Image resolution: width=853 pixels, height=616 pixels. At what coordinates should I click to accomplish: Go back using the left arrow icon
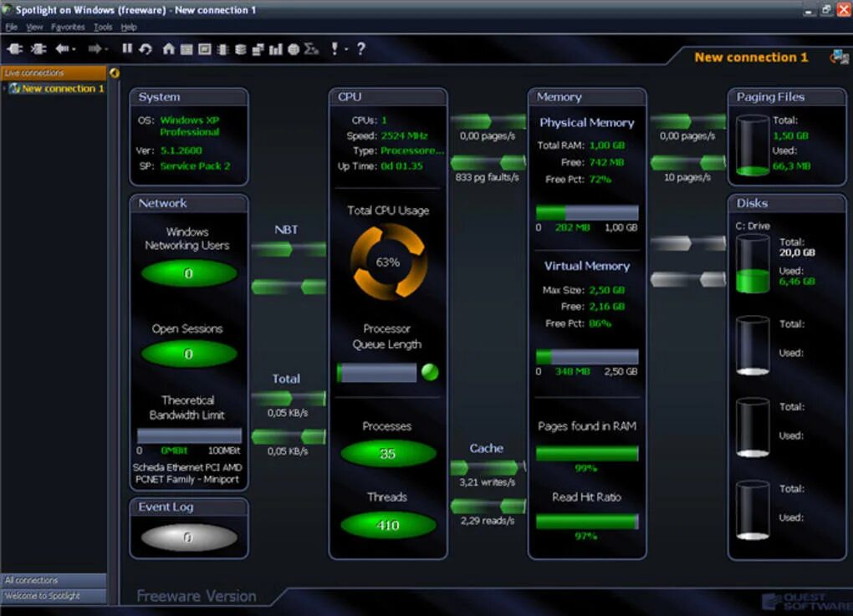point(62,49)
